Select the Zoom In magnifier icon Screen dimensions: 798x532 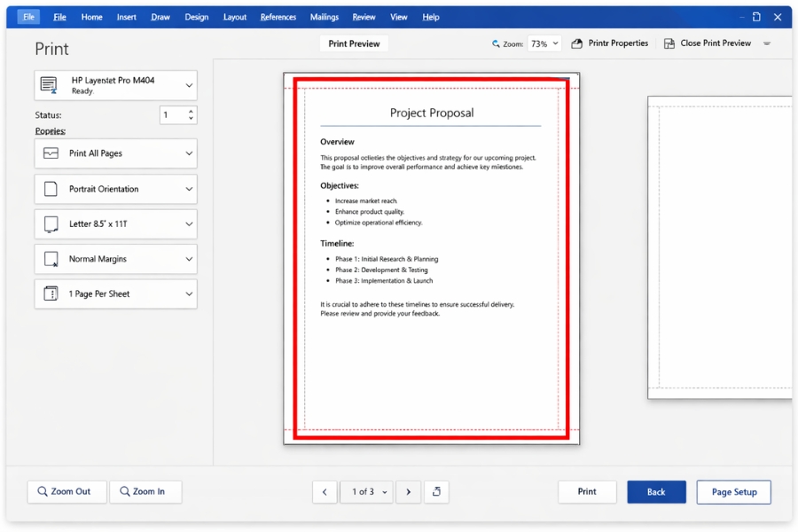pos(124,491)
